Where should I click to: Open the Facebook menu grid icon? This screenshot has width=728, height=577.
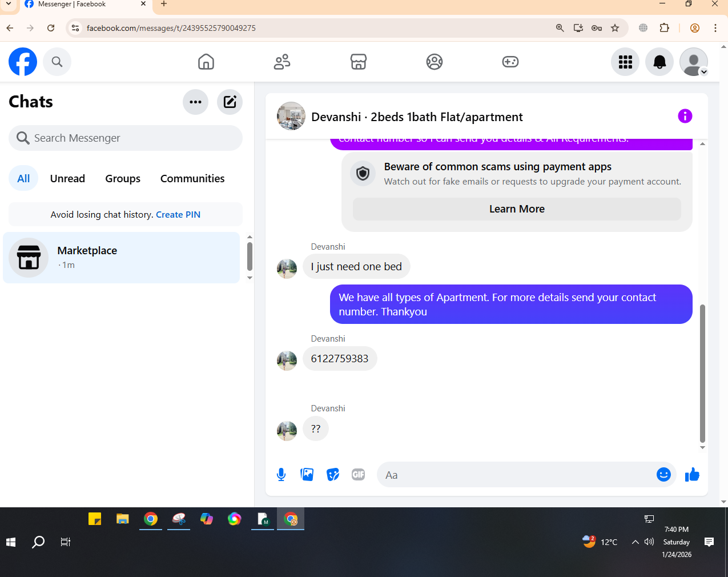tap(625, 62)
